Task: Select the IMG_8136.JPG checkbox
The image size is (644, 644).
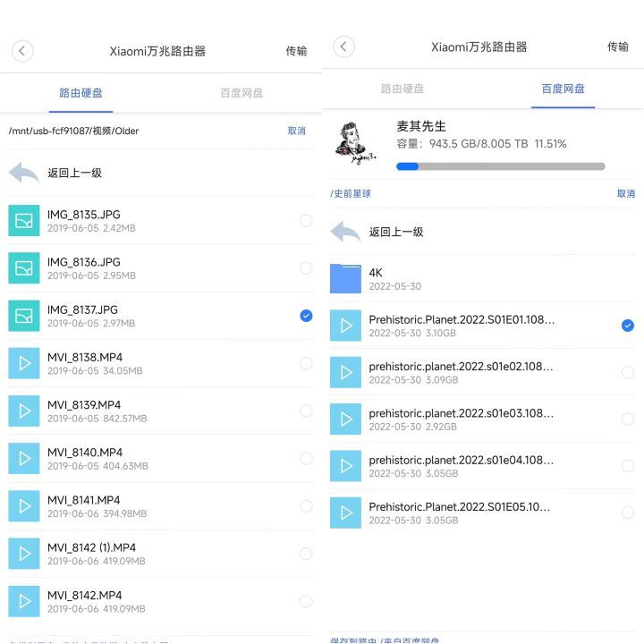Action: click(306, 267)
